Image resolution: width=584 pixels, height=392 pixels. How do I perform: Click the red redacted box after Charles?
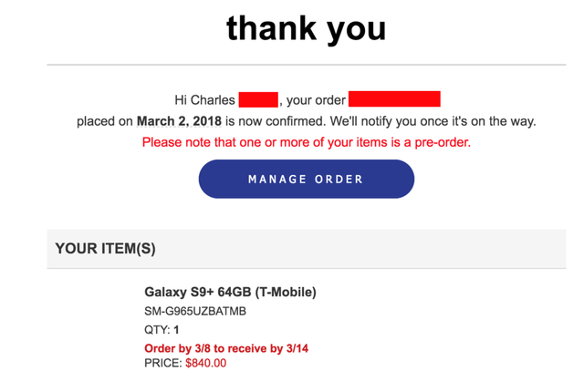[258, 99]
